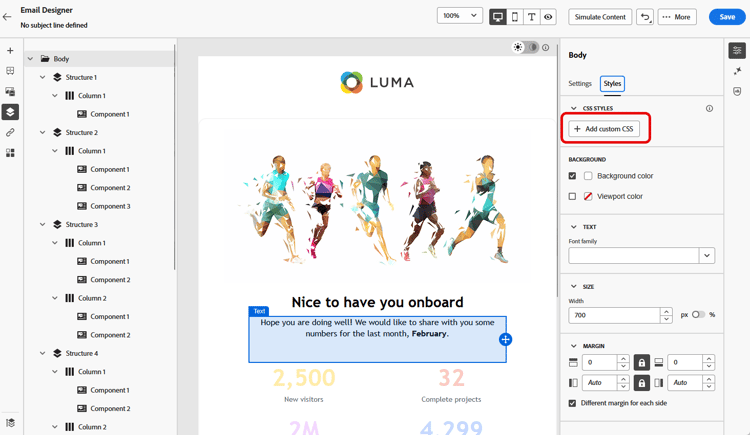Switch to mobile view
Screen dimensions: 750x435
click(x=515, y=17)
